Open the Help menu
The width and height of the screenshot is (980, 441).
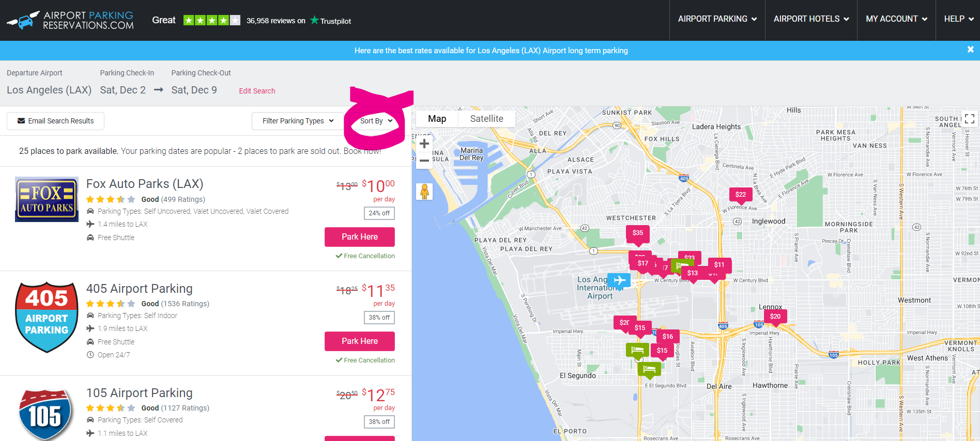[x=959, y=19]
